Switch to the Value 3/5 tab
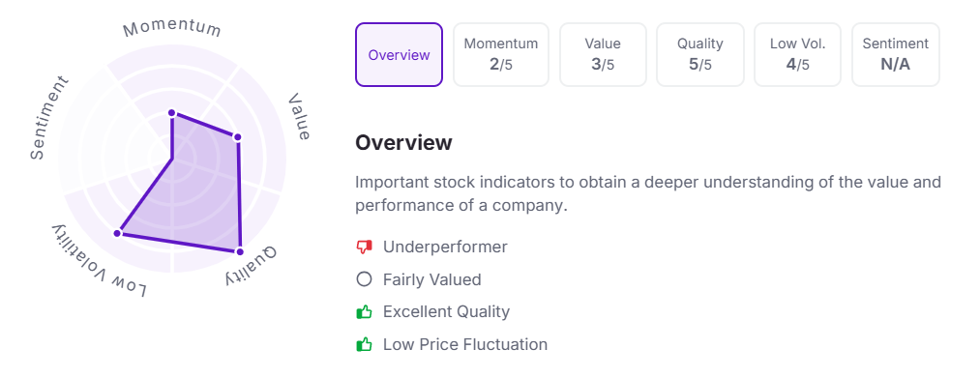This screenshot has width=980, height=379. [x=603, y=54]
